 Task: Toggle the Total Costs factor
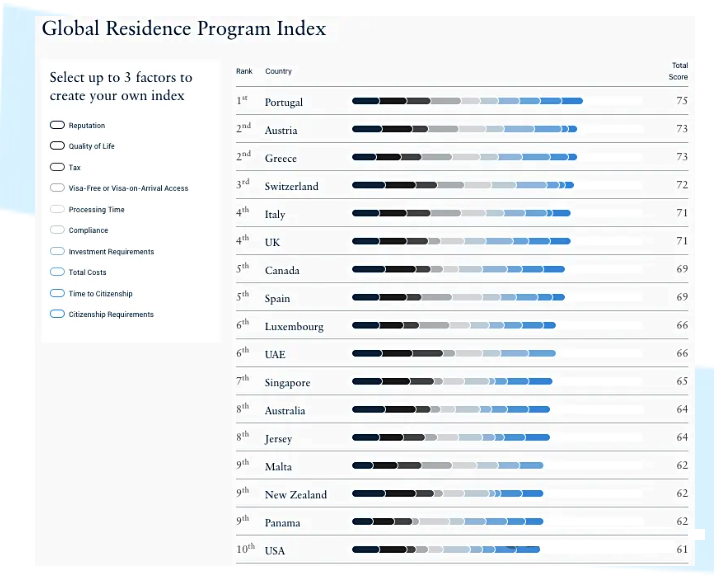pyautogui.click(x=57, y=272)
